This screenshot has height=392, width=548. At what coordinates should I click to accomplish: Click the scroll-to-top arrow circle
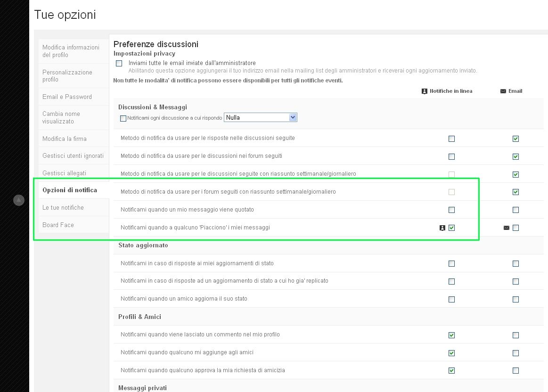tap(18, 200)
